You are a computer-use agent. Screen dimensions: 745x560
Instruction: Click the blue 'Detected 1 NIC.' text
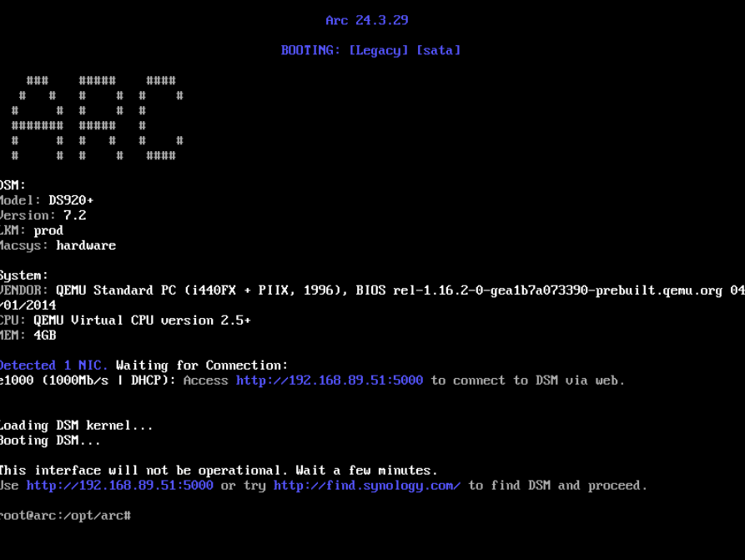click(53, 366)
